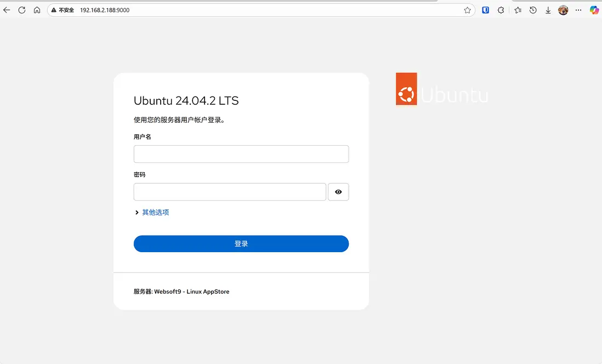Click the 密码 label
Image resolution: width=602 pixels, height=364 pixels.
click(x=139, y=174)
